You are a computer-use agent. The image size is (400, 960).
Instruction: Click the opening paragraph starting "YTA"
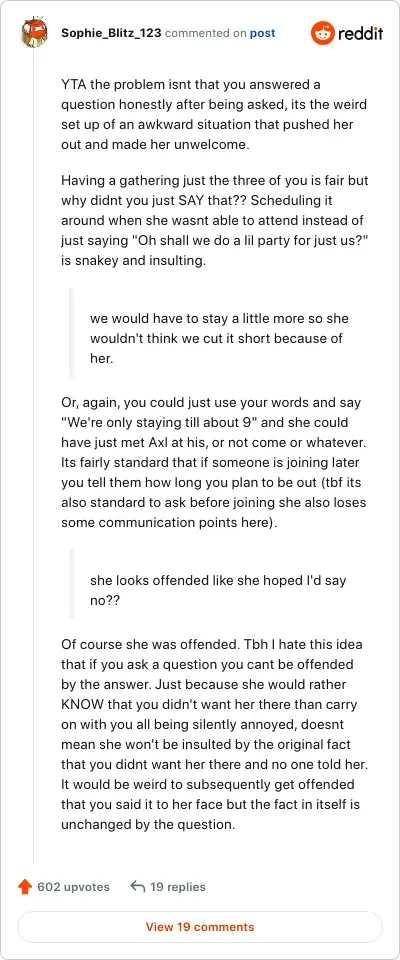pos(214,114)
